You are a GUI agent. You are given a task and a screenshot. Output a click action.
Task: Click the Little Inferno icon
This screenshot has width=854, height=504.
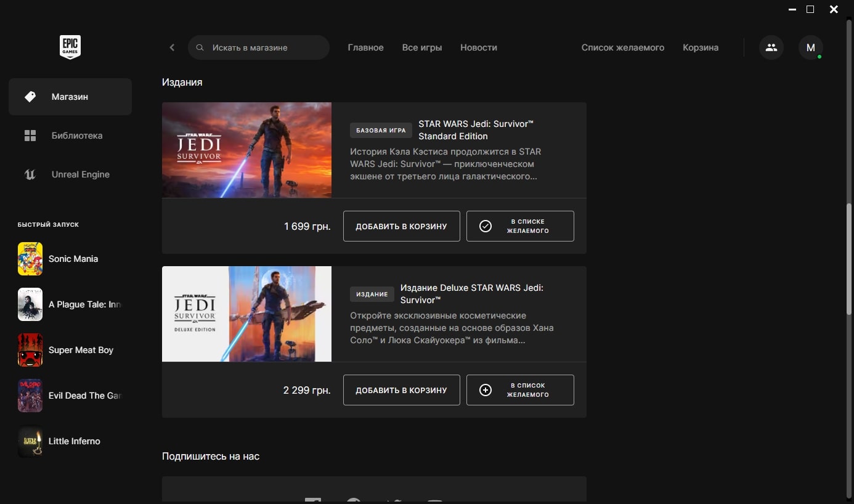(30, 441)
